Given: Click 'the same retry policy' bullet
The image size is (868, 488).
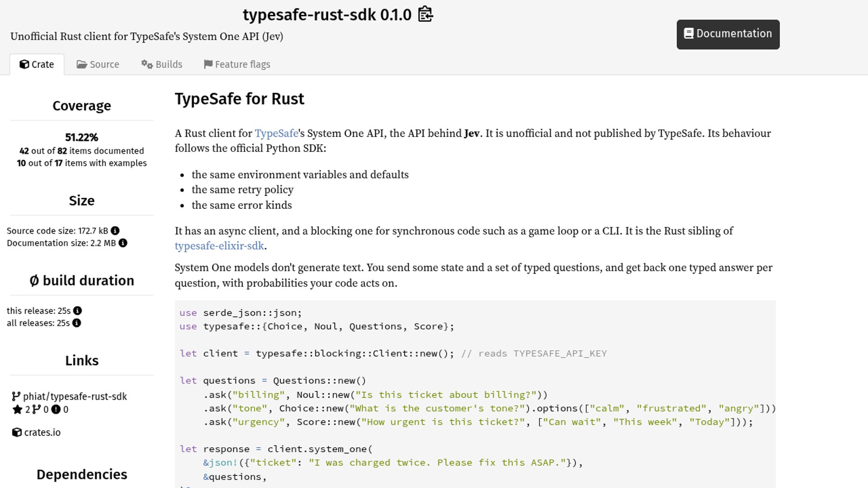Looking at the screenshot, I should [x=242, y=190].
